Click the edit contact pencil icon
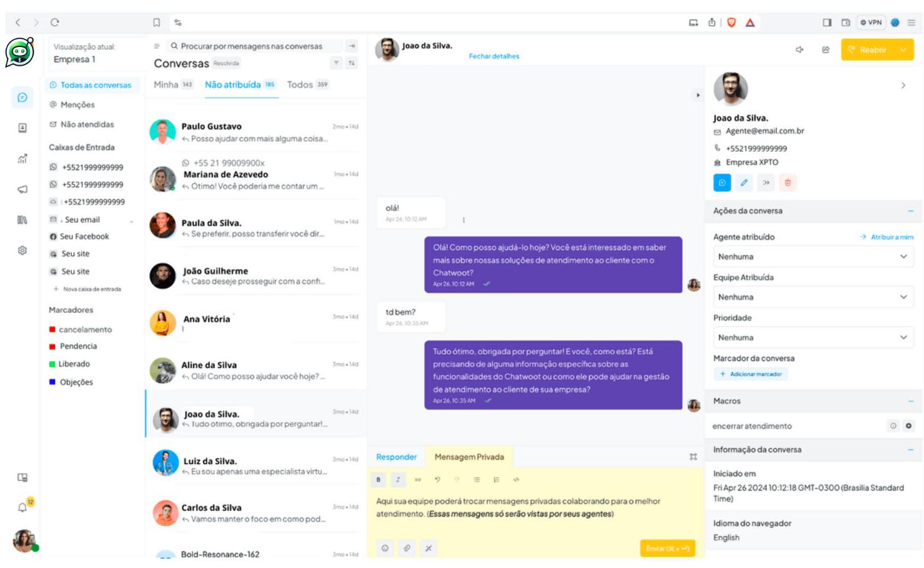 744,182
